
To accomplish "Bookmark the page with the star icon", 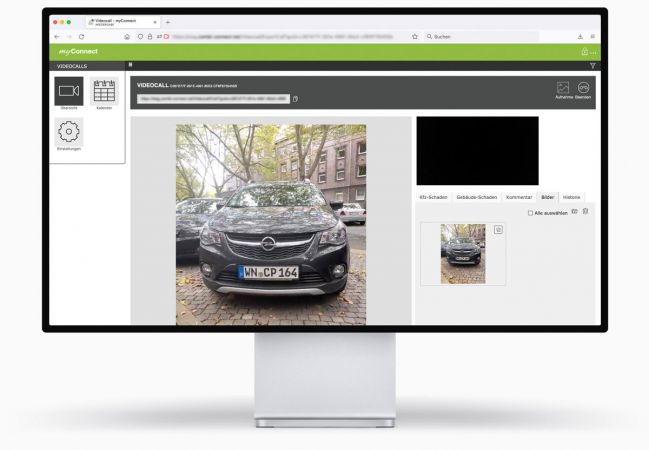I will 415,36.
